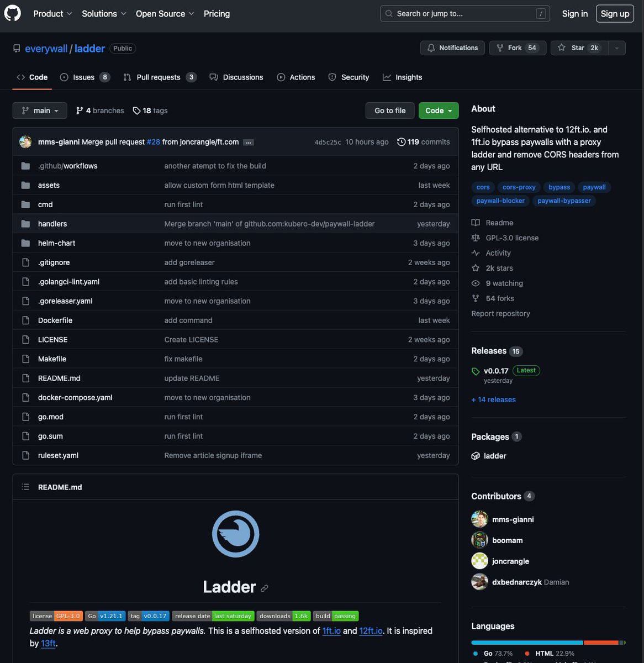The image size is (644, 663).
Task: Click the repository icon before everywall
Action: click(x=17, y=49)
